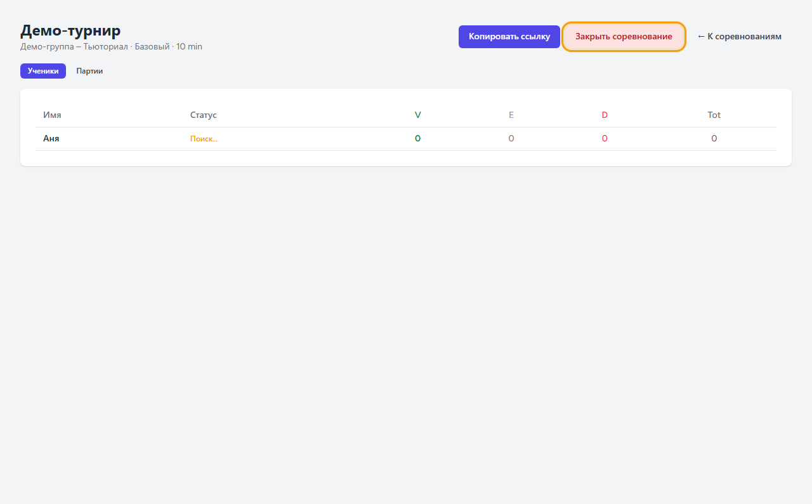Click the Имя column header

click(52, 115)
